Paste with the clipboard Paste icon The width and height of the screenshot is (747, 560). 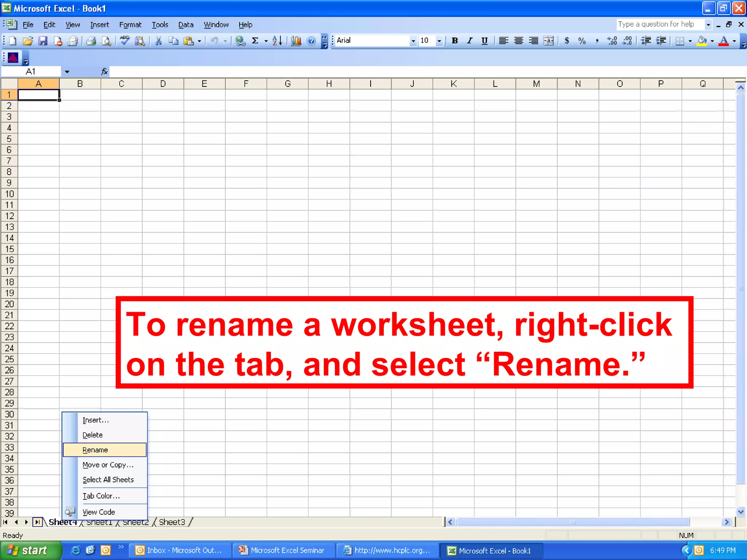tap(189, 41)
